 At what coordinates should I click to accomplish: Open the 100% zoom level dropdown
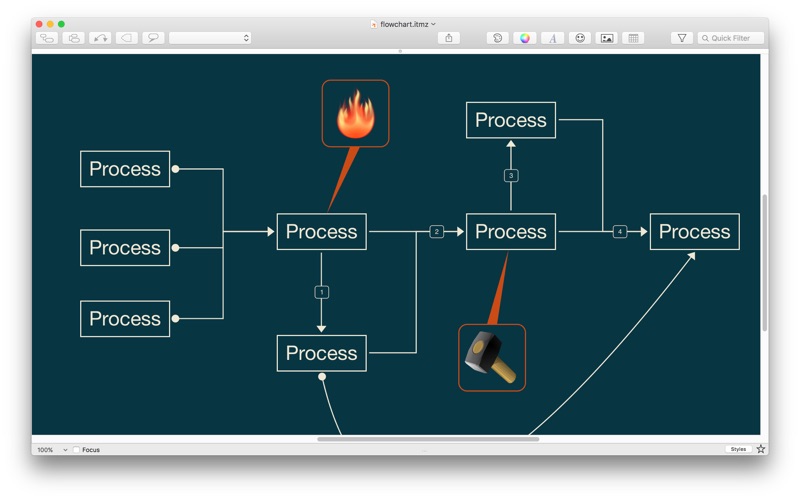pyautogui.click(x=52, y=449)
